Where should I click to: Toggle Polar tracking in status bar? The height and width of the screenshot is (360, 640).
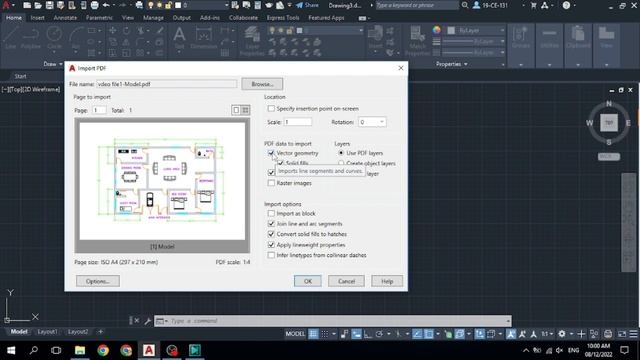coord(379,334)
